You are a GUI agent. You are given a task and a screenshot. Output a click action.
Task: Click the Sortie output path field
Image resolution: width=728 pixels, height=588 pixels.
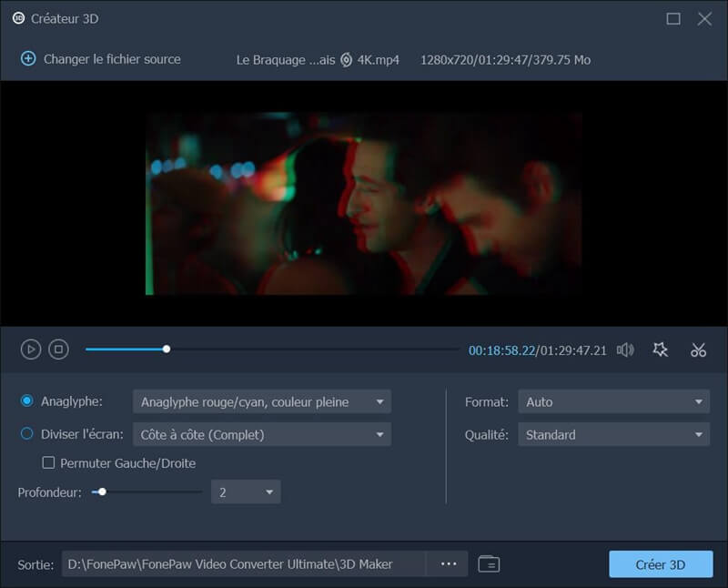tap(244, 563)
